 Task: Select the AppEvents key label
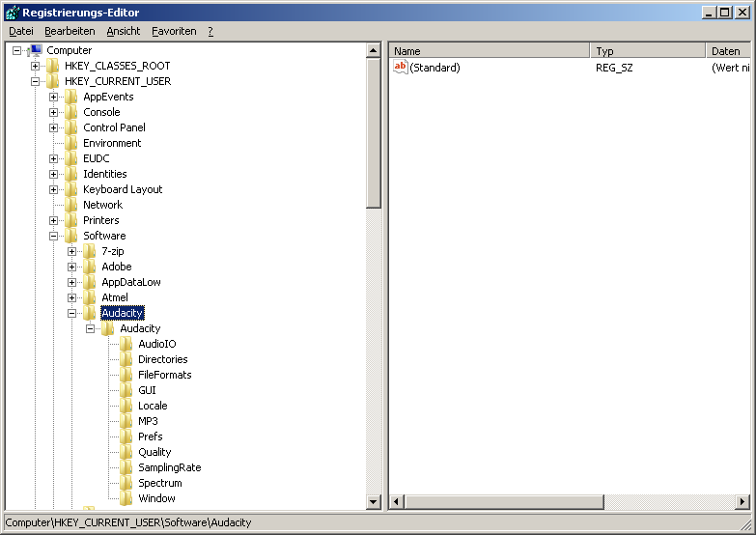click(108, 97)
